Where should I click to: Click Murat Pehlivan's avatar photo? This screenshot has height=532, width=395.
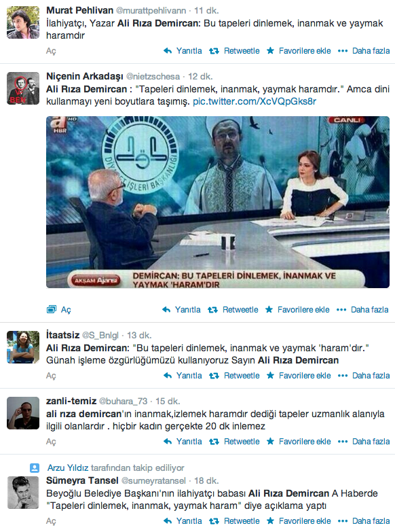tap(23, 22)
